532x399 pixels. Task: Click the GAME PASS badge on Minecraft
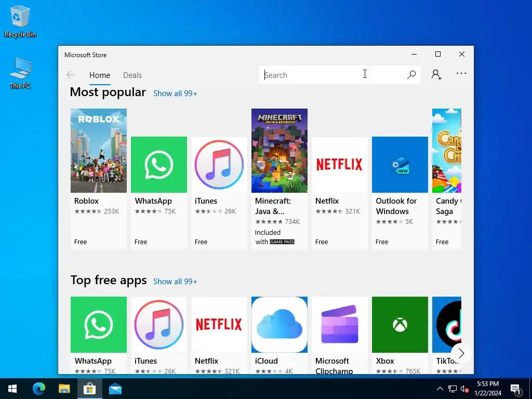pos(282,242)
